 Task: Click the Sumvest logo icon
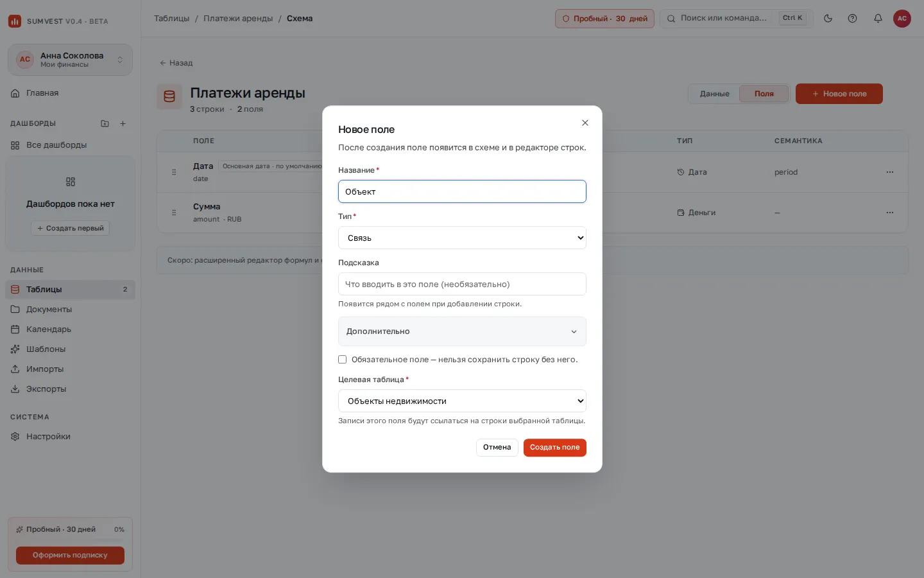15,21
